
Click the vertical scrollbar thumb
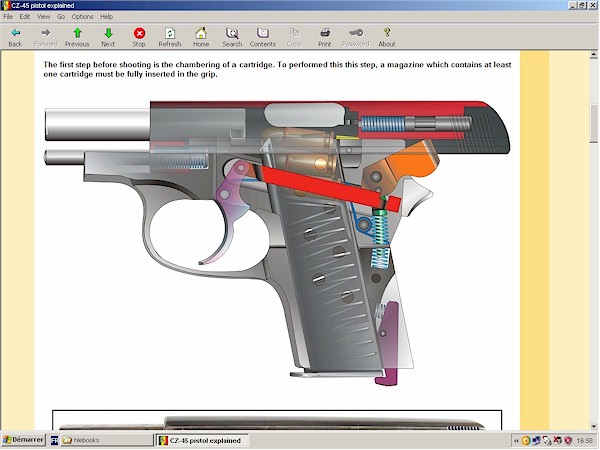click(593, 123)
